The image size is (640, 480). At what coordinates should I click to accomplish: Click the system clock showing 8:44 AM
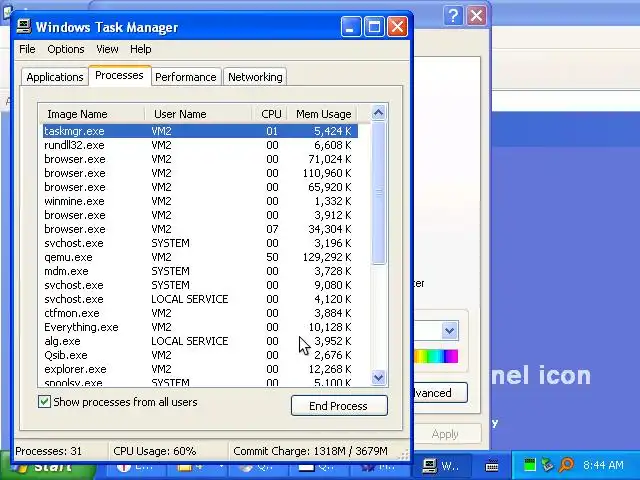click(603, 465)
